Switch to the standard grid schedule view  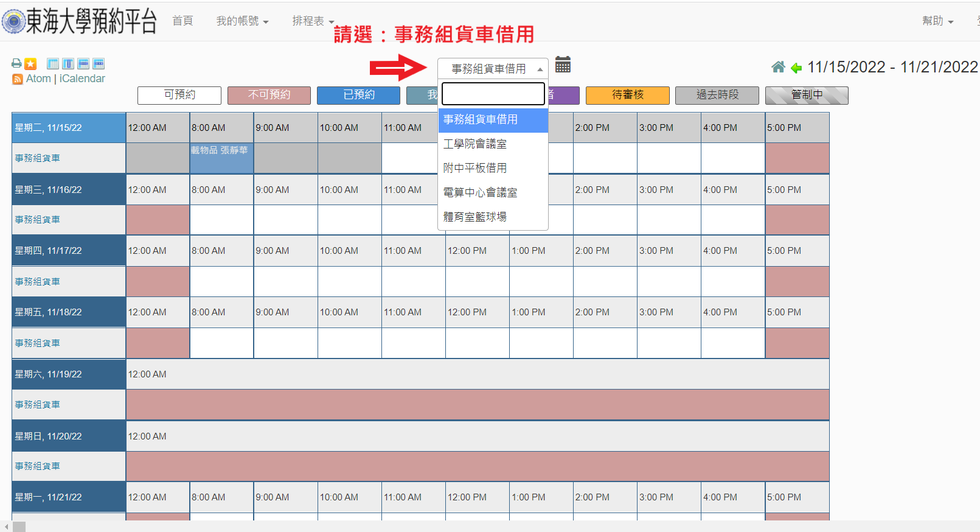coord(53,64)
